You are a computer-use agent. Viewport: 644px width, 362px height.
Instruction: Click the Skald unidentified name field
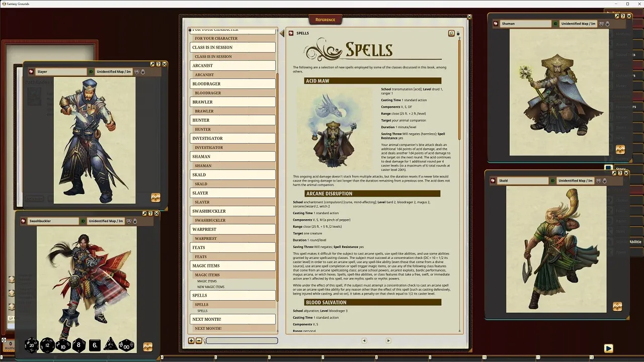point(575,180)
